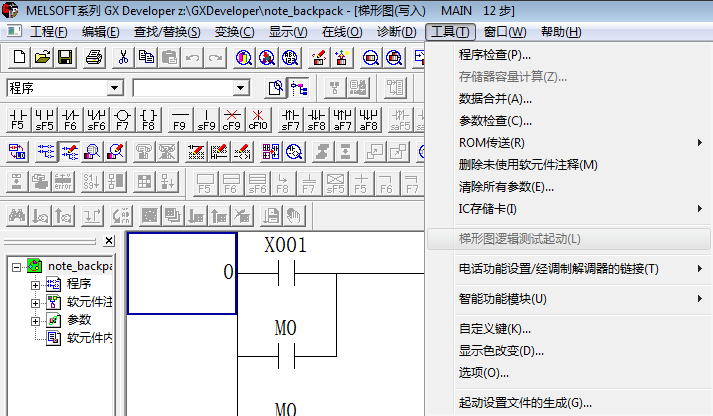Viewport: 713px width, 416px height.
Task: Click the binoculars find icon
Action: click(x=17, y=216)
